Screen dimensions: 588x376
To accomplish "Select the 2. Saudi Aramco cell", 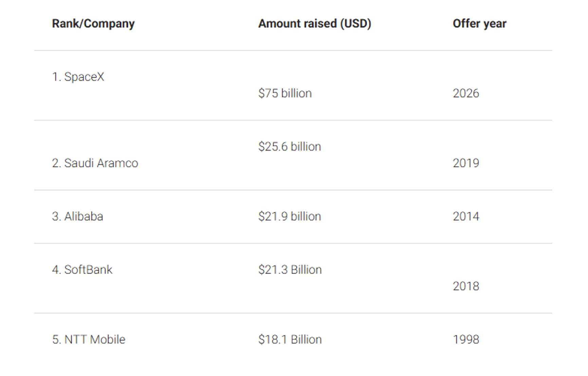I will (x=95, y=163).
